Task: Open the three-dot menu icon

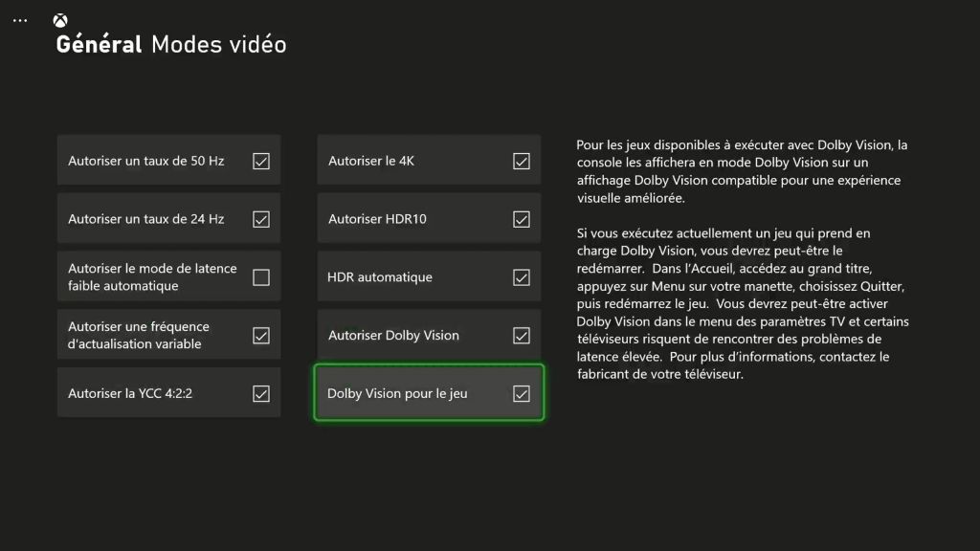Action: pos(20,21)
